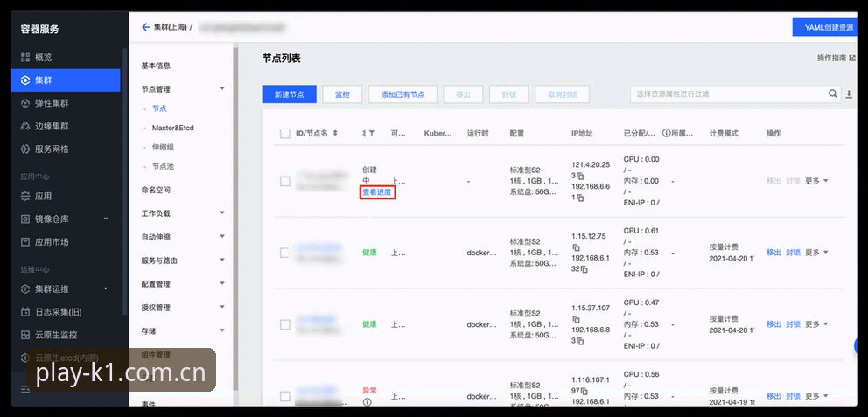Click the 新建节点 button

(x=289, y=94)
